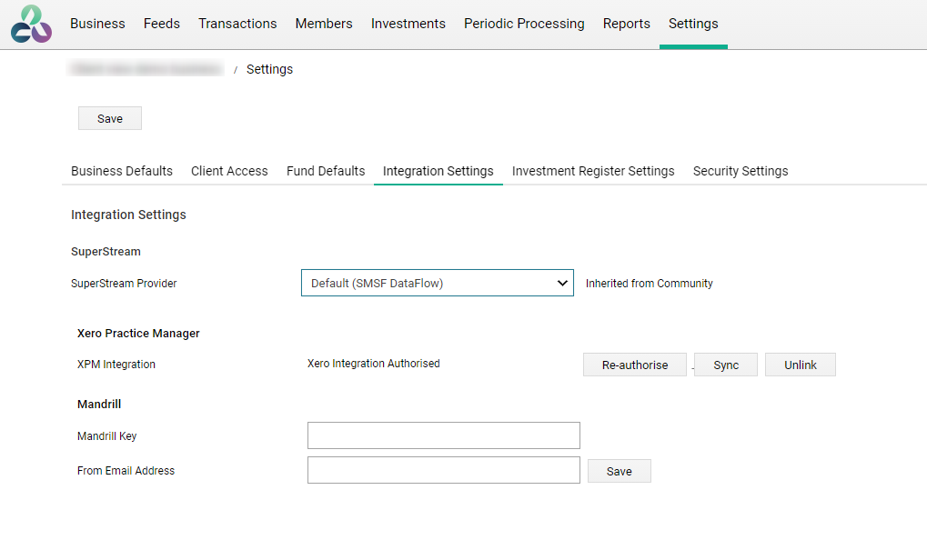The image size is (927, 560).
Task: Click the blurred business name breadcrumb
Action: 146,69
